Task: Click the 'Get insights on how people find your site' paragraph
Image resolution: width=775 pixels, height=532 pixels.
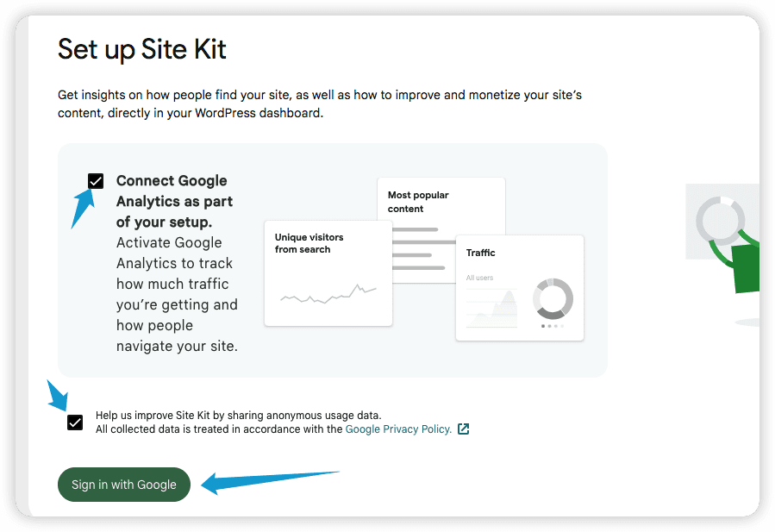Action: coord(320,103)
